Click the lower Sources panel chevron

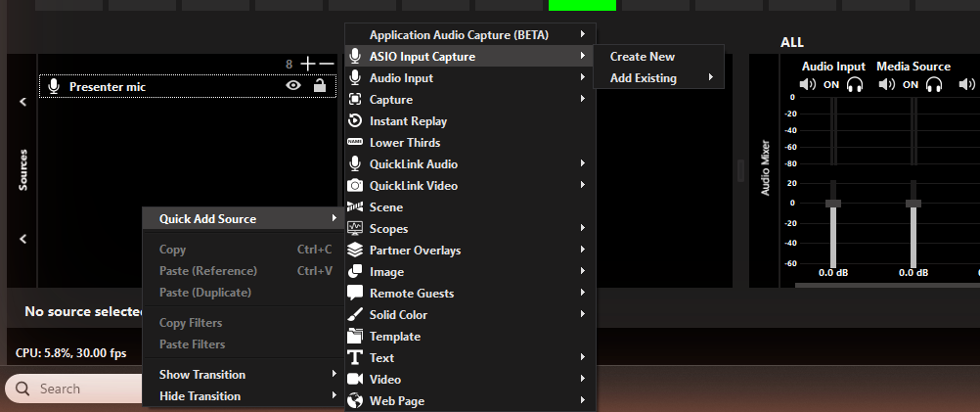pos(23,238)
